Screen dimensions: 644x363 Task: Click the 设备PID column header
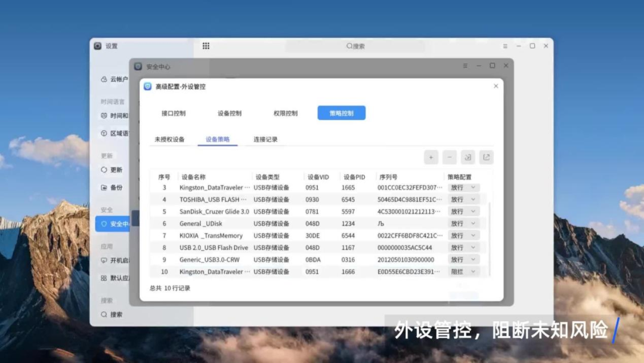pyautogui.click(x=354, y=177)
